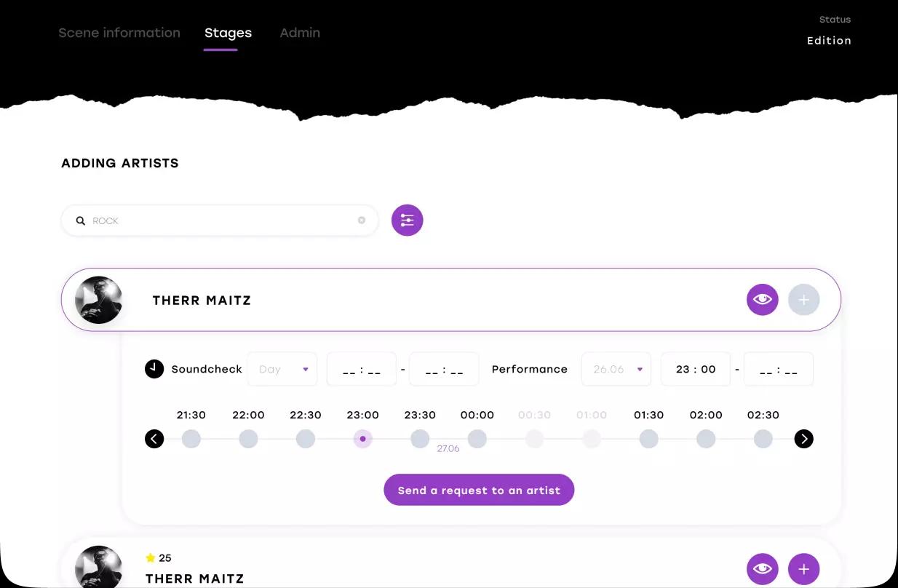
Task: Click the Performance end time field
Action: pyautogui.click(x=778, y=369)
